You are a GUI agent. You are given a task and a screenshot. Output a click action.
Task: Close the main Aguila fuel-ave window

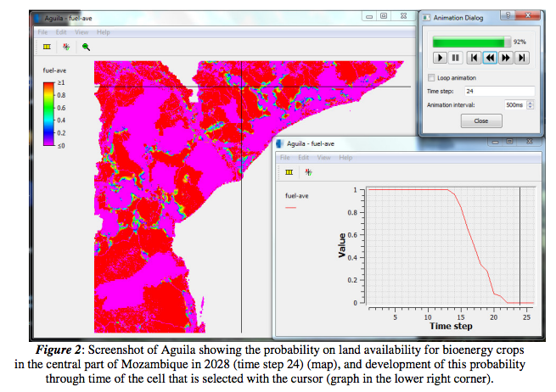403,16
